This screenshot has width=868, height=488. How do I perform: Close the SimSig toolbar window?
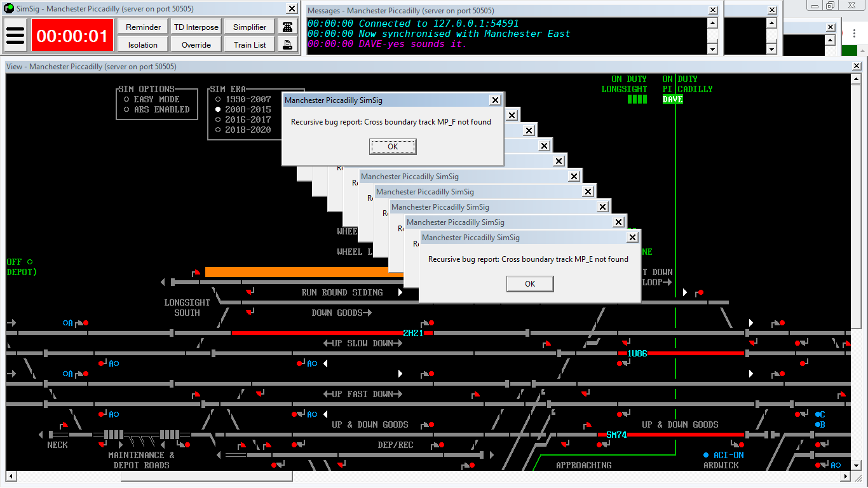click(x=292, y=9)
